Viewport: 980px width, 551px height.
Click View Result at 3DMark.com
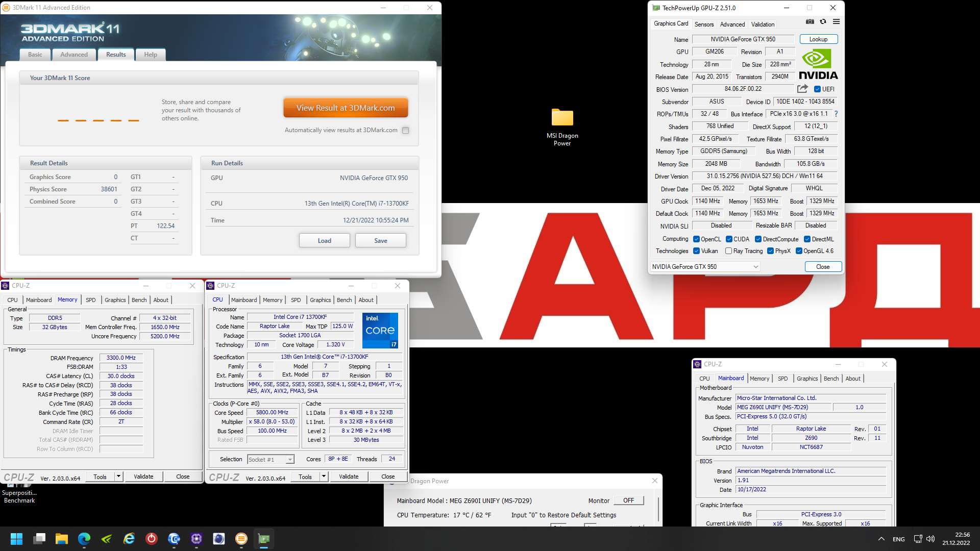coord(346,108)
